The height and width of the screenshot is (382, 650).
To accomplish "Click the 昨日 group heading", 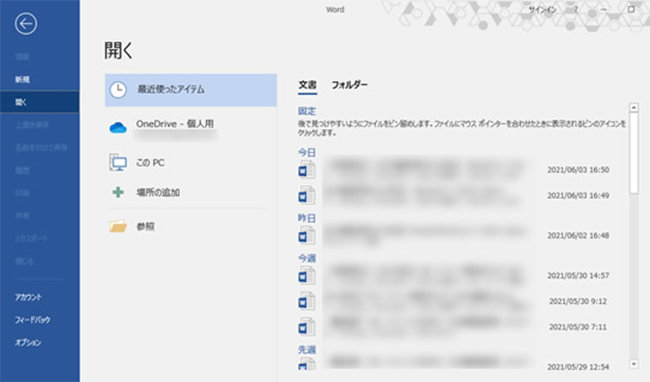I will click(307, 218).
